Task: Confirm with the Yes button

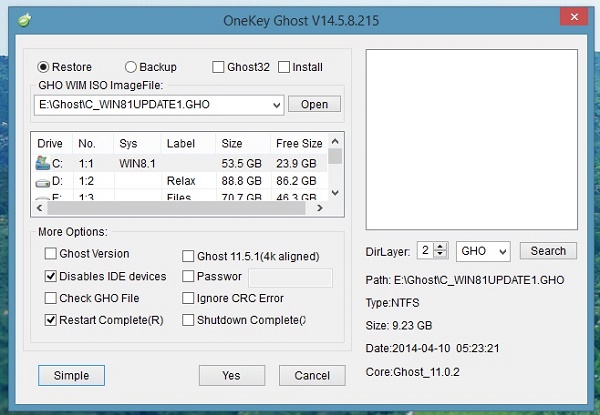Action: pos(232,375)
